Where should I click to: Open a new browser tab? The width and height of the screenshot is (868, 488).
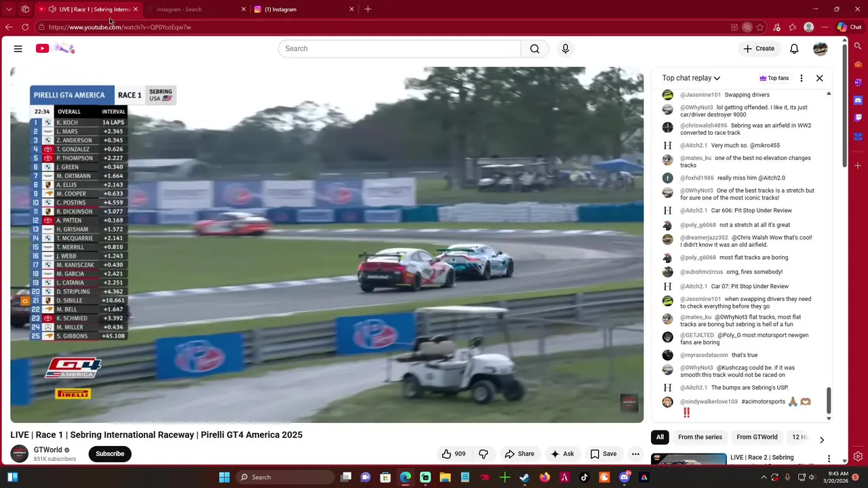click(368, 9)
